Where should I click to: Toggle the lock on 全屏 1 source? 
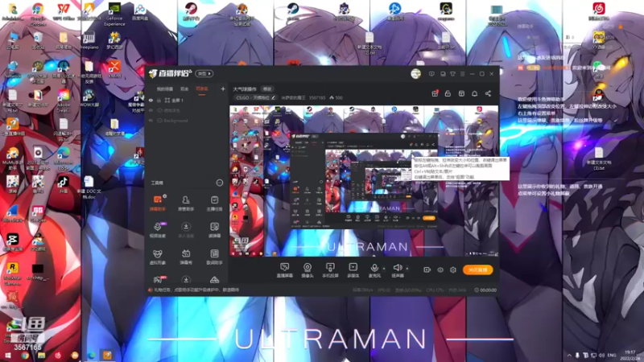coord(159,100)
